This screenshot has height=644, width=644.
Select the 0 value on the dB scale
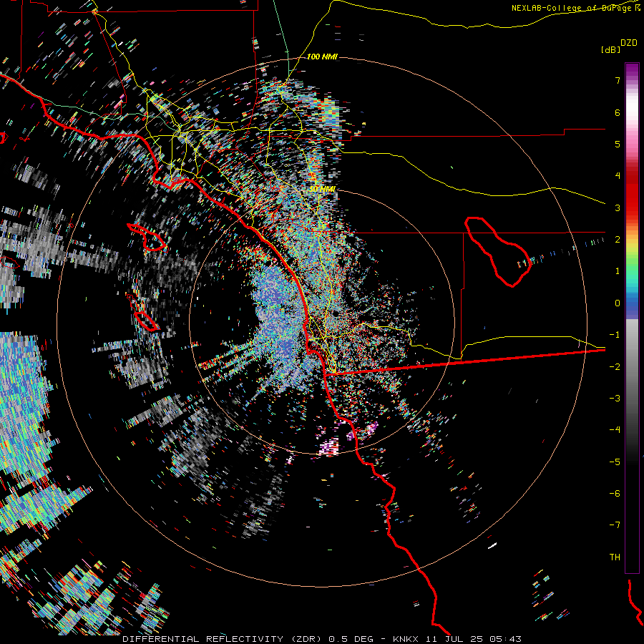(618, 303)
